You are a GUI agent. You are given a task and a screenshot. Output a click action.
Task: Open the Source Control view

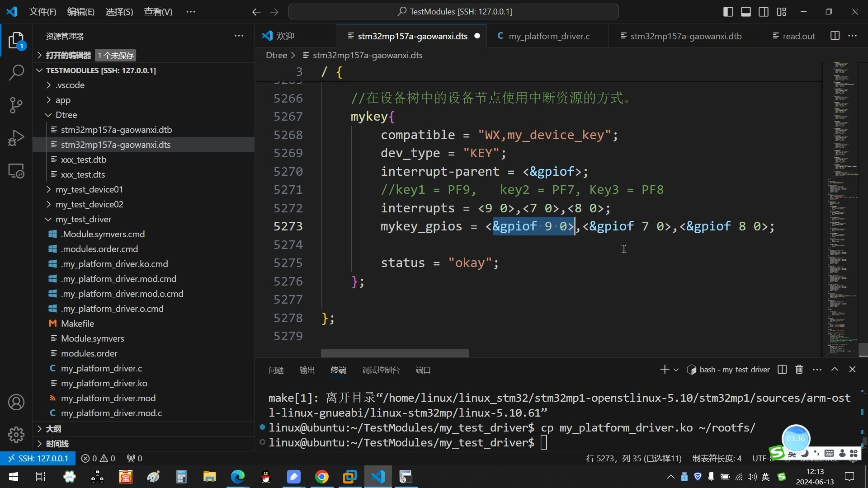[16, 105]
